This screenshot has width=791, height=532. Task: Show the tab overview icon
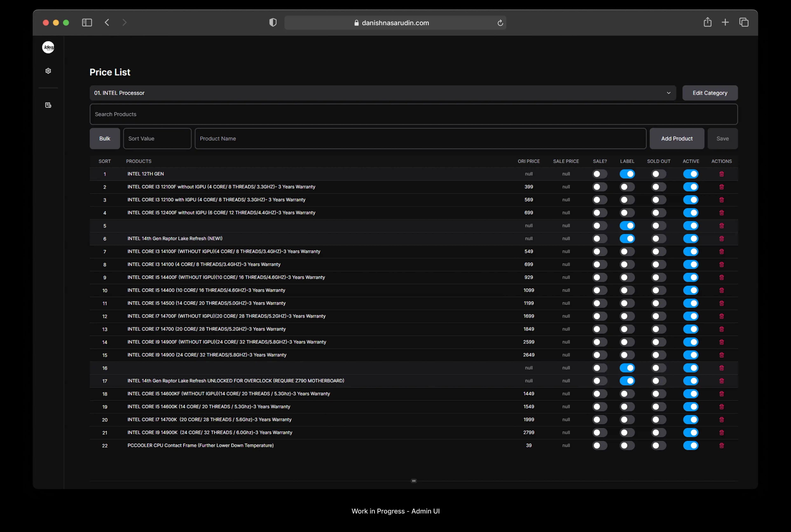click(744, 22)
